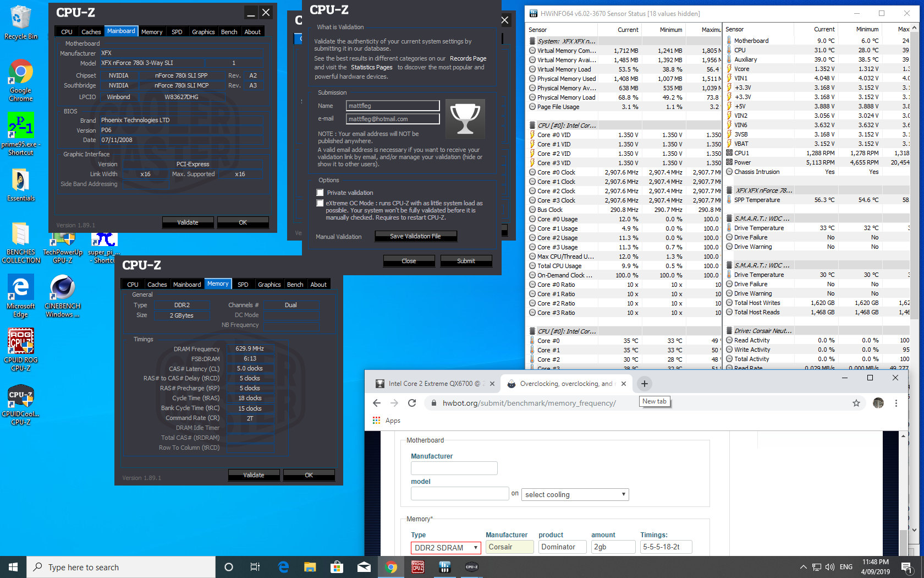
Task: Enable the eXtreme OC Mode checkbox
Action: pos(320,203)
